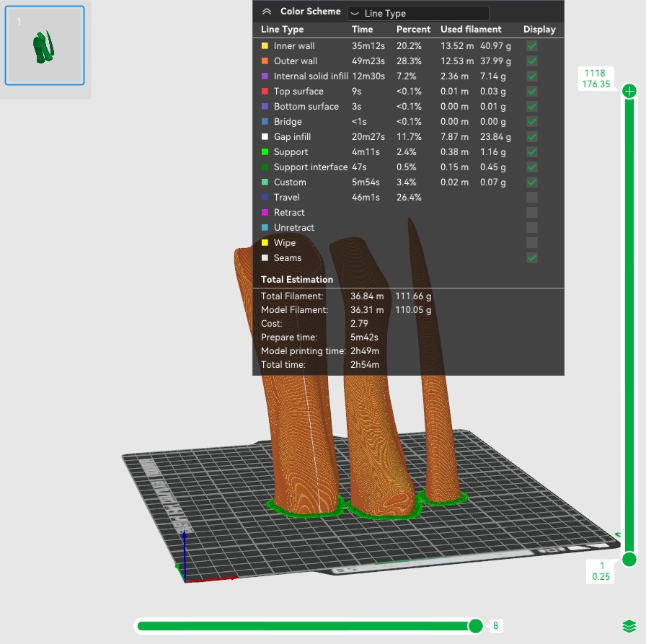Toggle Seams display checkbox
The width and height of the screenshot is (646, 644).
coord(532,258)
